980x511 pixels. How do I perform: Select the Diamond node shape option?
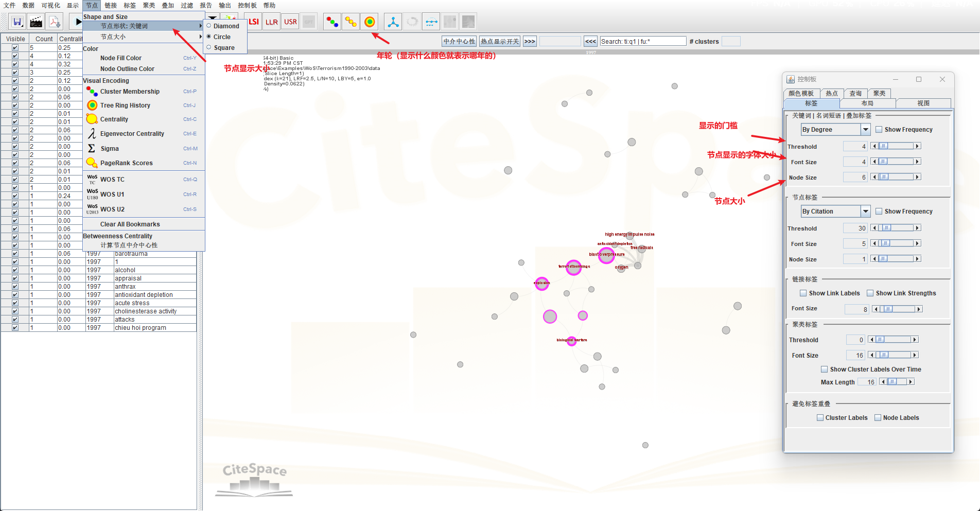tap(226, 26)
